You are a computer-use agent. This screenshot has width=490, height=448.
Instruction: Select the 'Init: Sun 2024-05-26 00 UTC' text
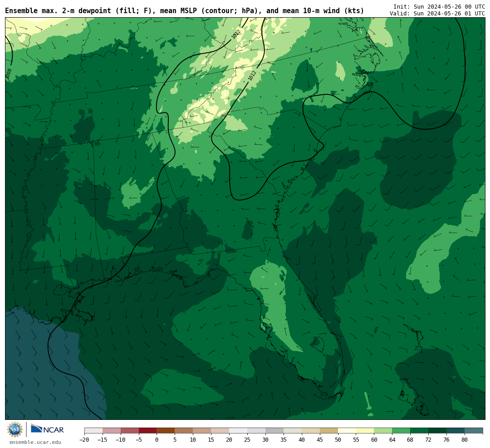coord(439,6)
